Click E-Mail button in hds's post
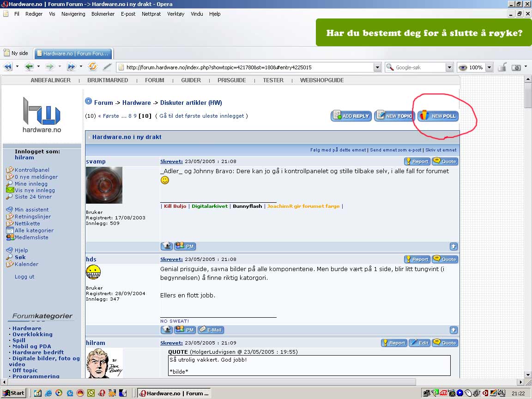532x399 pixels. pyautogui.click(x=211, y=329)
